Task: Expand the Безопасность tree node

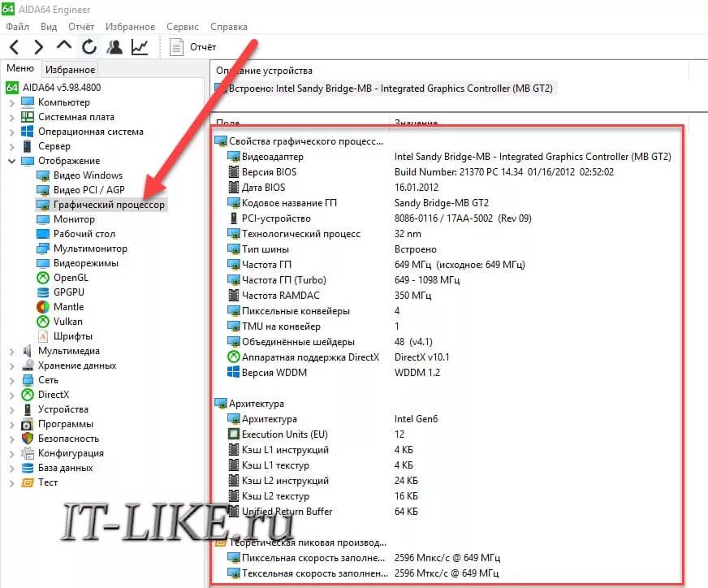Action: (x=11, y=439)
